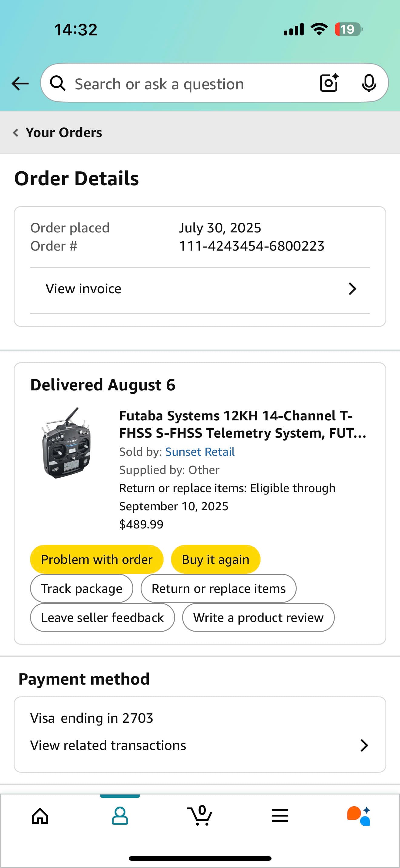Tap the Futaba transmitter product thumbnail

(x=67, y=443)
